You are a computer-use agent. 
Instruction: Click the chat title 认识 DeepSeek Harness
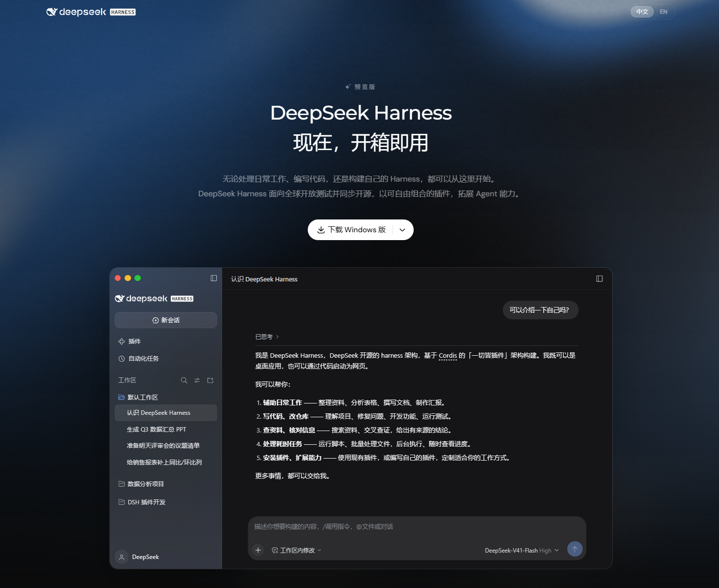click(x=264, y=279)
